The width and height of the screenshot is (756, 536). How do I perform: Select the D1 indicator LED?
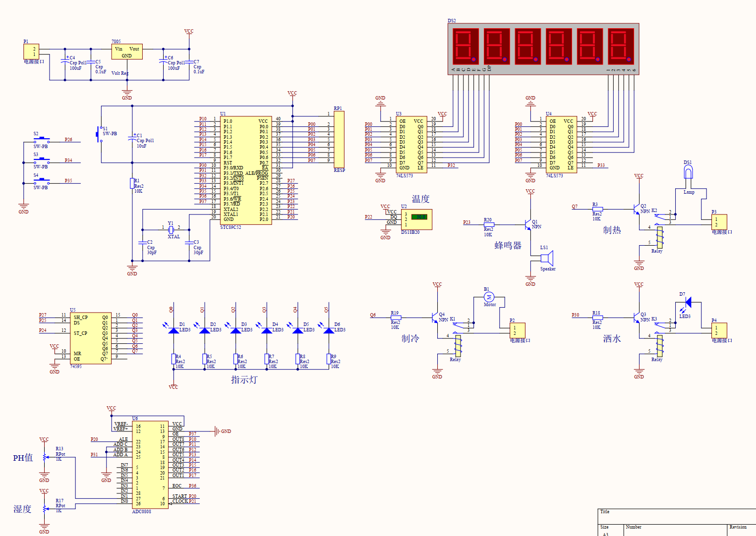click(x=174, y=330)
